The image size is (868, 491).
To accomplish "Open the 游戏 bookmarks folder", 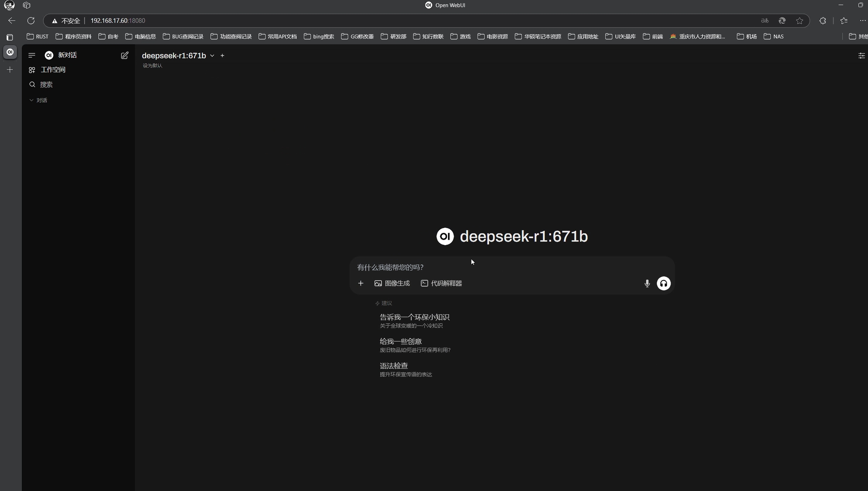I will pos(461,37).
